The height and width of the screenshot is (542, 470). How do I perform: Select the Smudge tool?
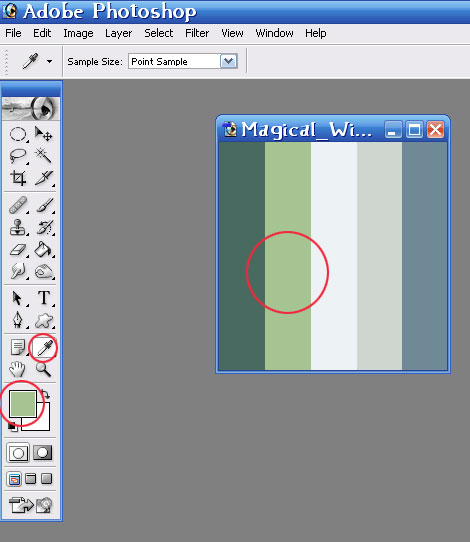18,271
